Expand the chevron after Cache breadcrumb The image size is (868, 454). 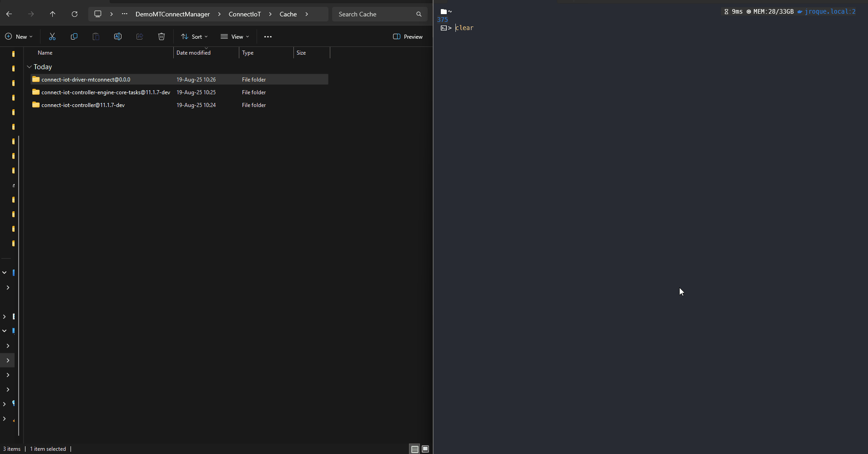pyautogui.click(x=307, y=14)
